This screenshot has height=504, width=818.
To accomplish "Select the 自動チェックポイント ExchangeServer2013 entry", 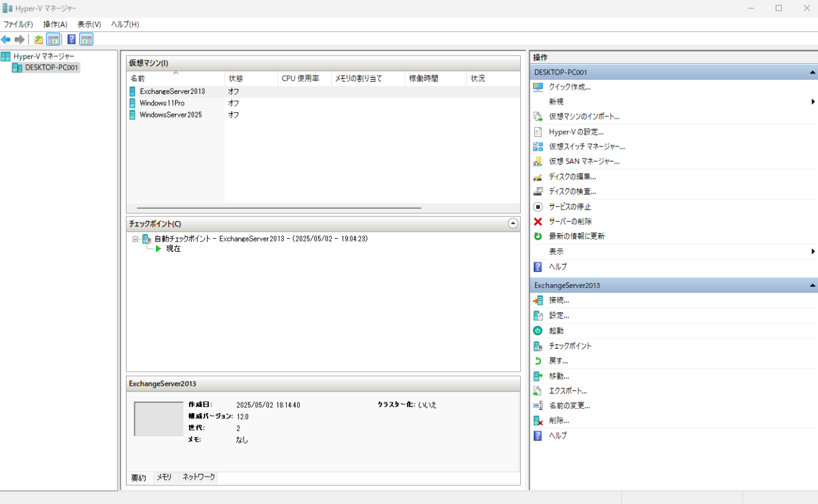I will point(261,239).
